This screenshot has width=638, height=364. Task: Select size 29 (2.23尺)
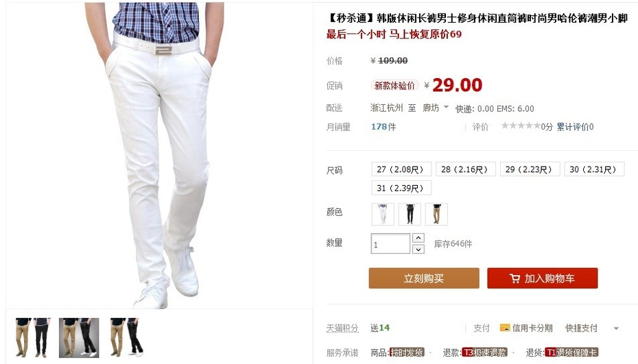(530, 169)
